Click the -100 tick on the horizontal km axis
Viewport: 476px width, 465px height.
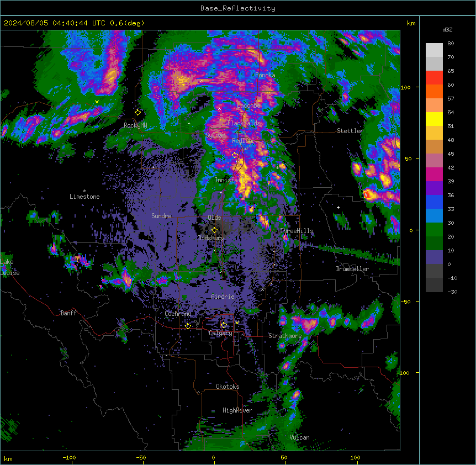(x=69, y=457)
